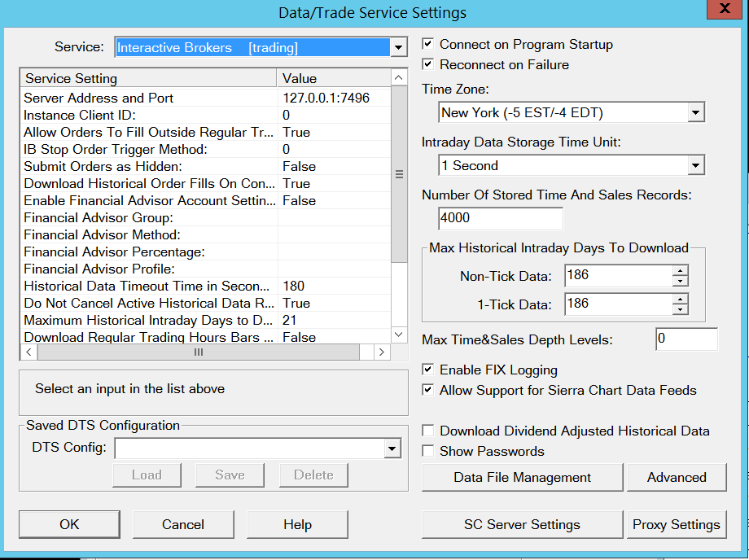749x560 pixels.
Task: Click the Load DTS configuration button
Action: click(x=147, y=475)
